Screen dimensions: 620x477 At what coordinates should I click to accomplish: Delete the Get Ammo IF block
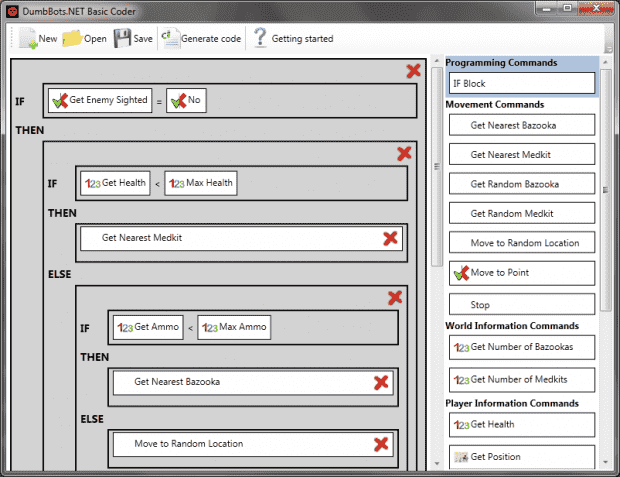[395, 297]
